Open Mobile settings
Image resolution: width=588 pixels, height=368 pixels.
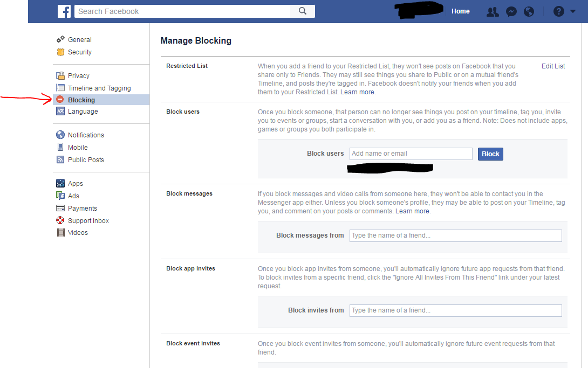pyautogui.click(x=78, y=148)
